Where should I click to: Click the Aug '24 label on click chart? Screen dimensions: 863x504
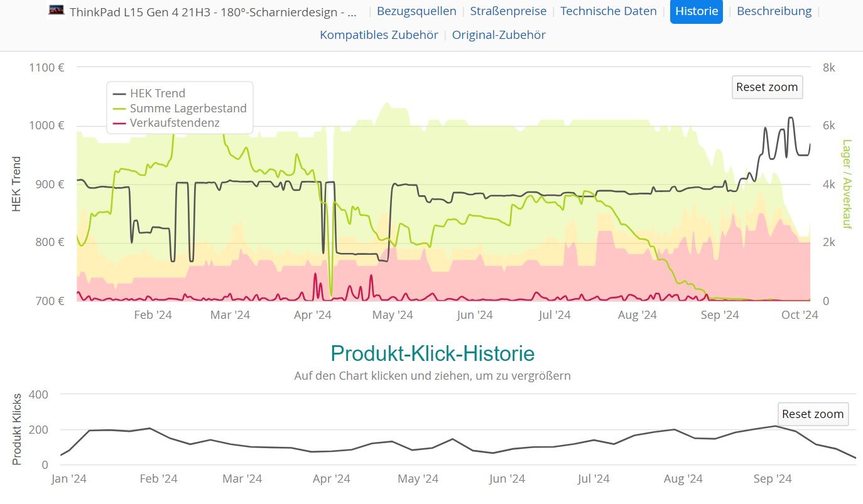click(x=683, y=479)
